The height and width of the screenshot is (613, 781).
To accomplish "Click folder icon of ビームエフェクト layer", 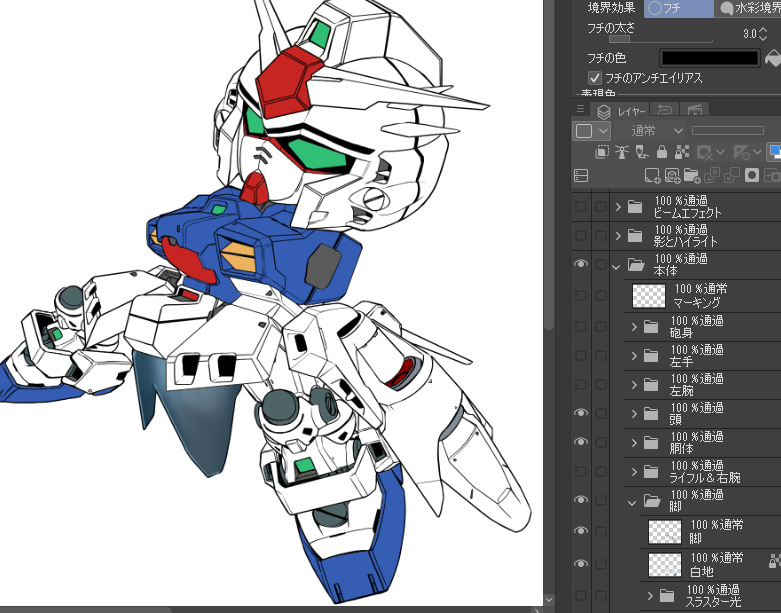I will (635, 207).
